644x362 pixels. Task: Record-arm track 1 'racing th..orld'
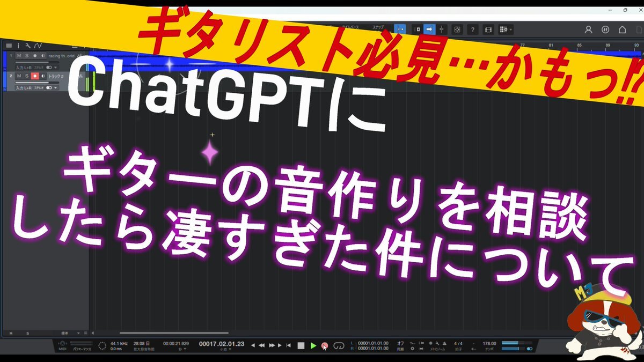35,55
